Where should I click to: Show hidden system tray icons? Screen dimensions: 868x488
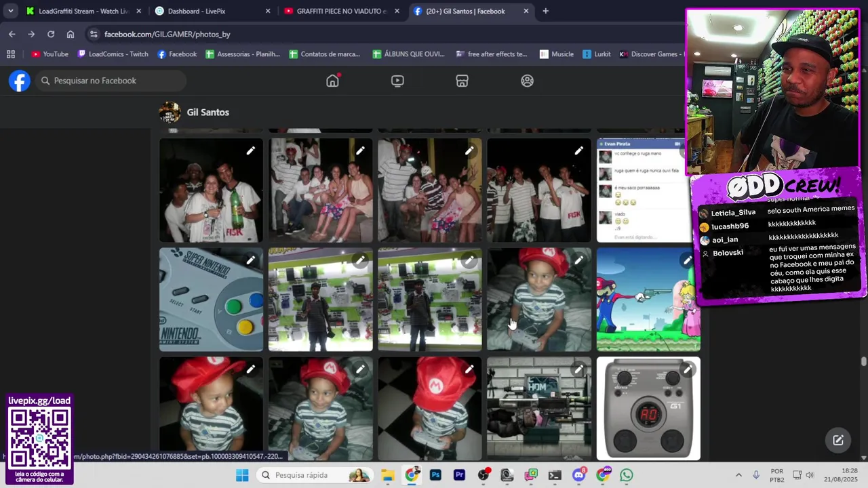738,475
